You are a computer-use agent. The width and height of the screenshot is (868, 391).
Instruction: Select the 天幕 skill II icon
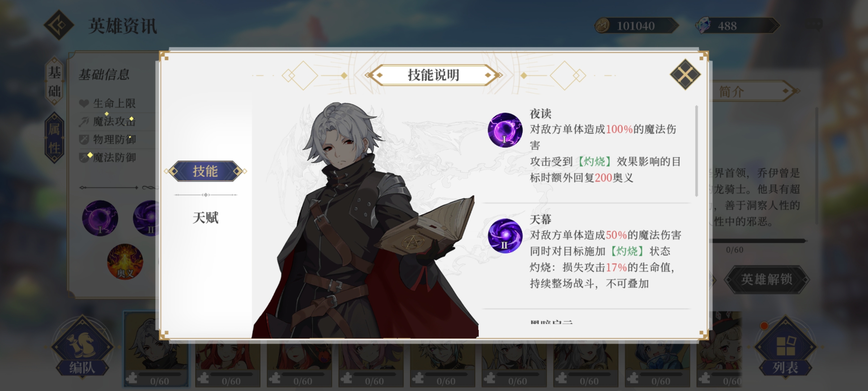click(505, 236)
